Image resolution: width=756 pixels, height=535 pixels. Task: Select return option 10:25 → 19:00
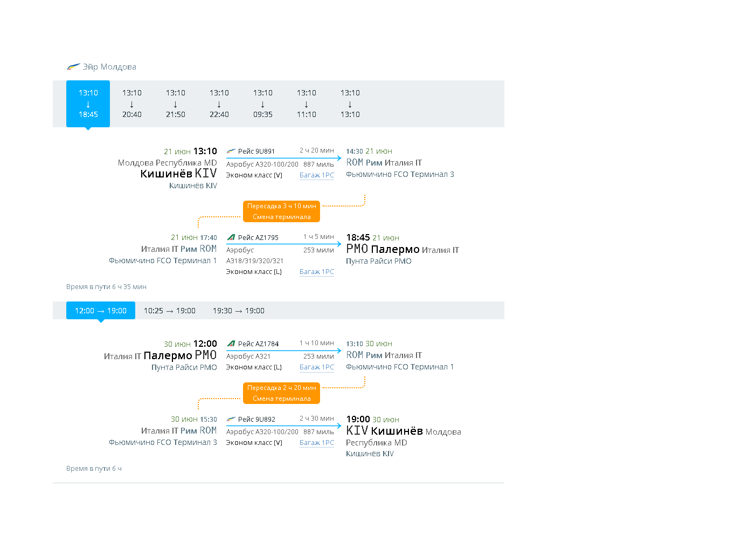(169, 311)
